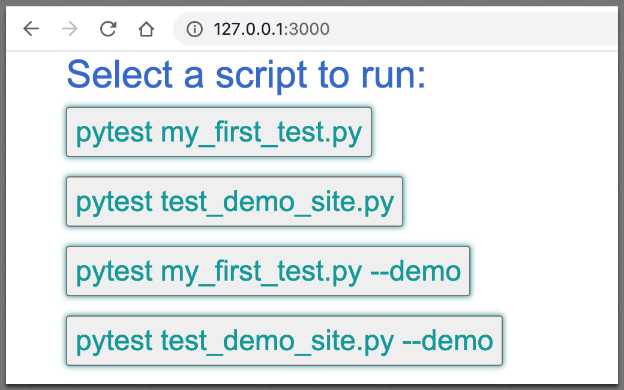Launch pytest test_demo_site.py --demo
This screenshot has height=390, width=624.
pyautogui.click(x=284, y=341)
